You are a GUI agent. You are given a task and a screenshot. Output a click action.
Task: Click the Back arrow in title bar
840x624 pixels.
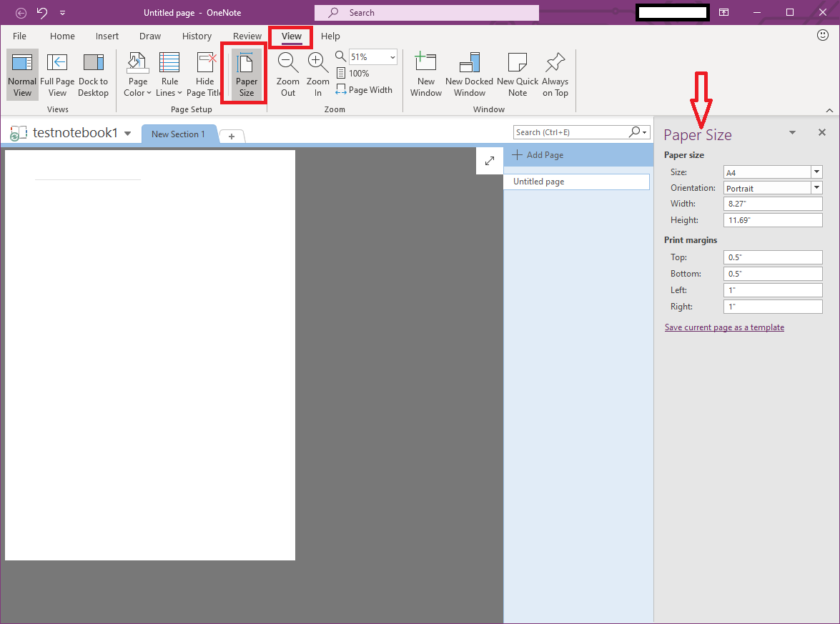tap(21, 12)
